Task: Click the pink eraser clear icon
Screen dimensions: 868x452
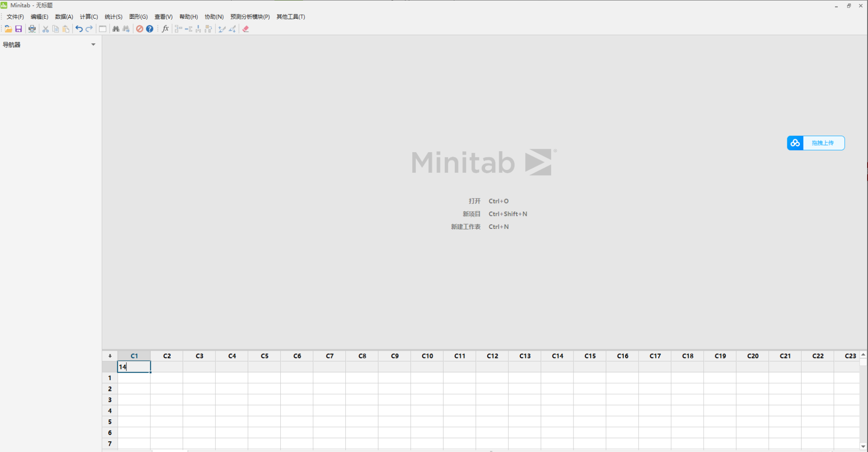Action: 245,29
